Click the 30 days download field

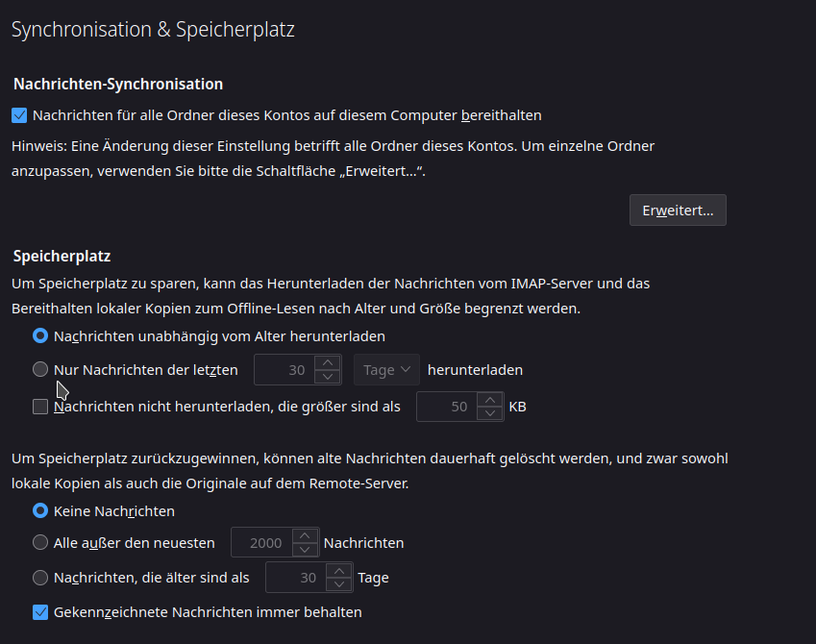(x=284, y=370)
